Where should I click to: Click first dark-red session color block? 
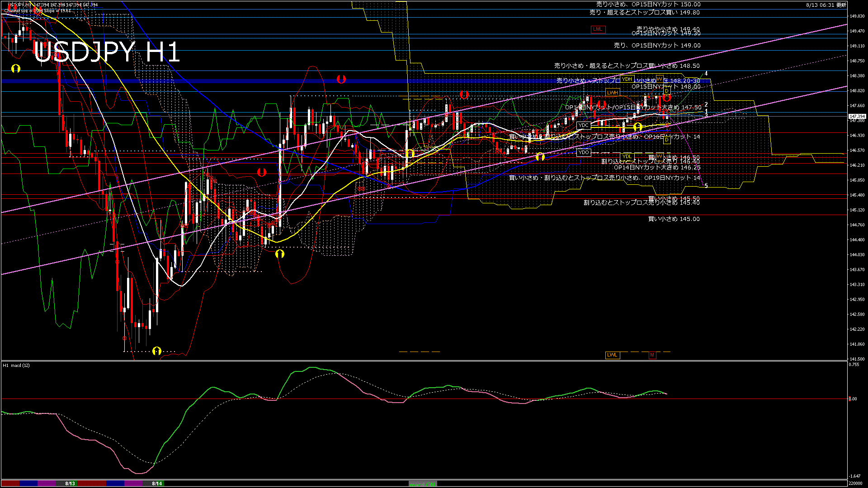[x=10, y=483]
